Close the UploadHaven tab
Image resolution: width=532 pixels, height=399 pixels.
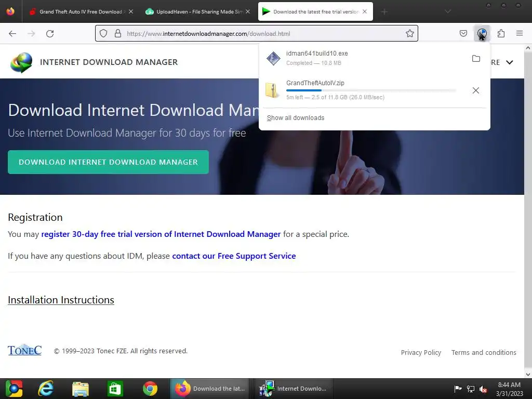tap(248, 11)
